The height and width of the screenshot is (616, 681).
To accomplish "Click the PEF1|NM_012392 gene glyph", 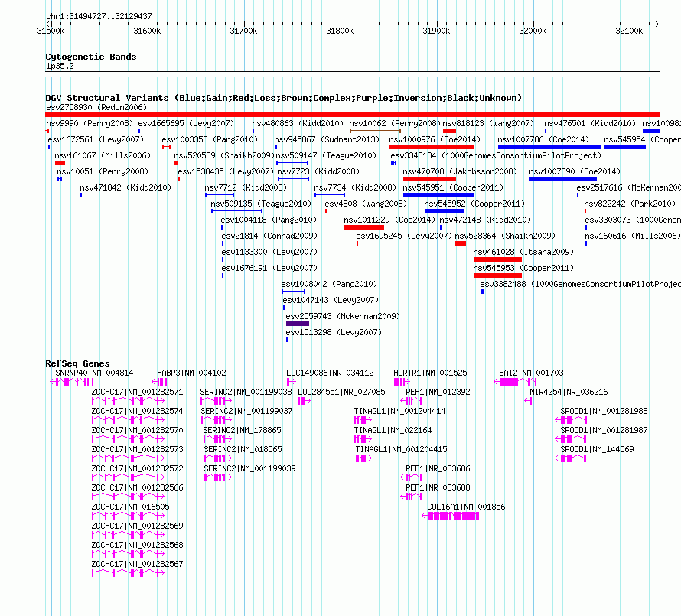I will 411,401.
